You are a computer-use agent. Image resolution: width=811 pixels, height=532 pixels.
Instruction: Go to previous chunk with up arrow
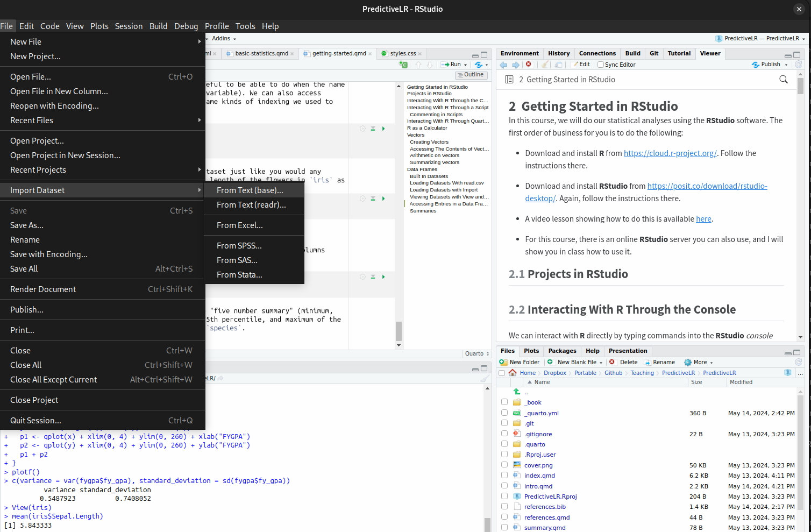tap(418, 65)
